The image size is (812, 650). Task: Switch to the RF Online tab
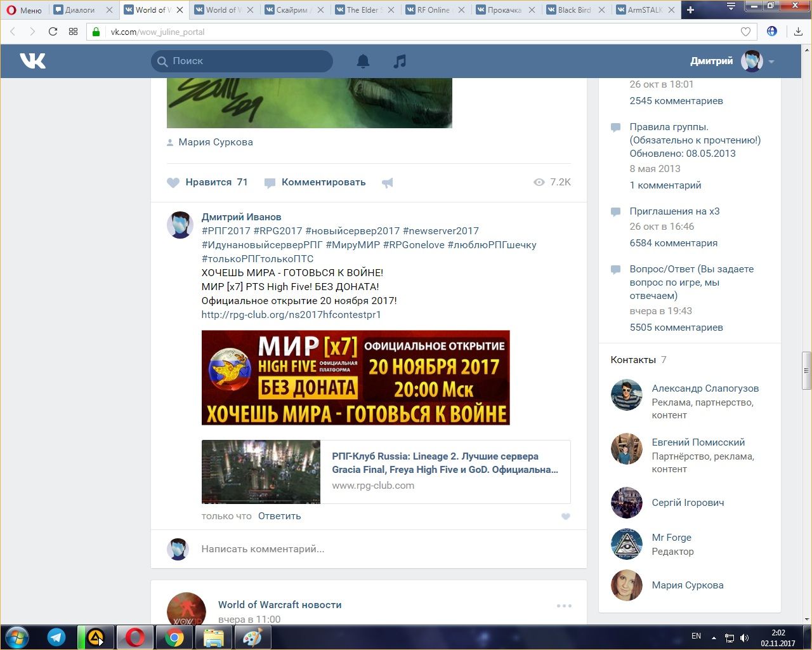[433, 10]
